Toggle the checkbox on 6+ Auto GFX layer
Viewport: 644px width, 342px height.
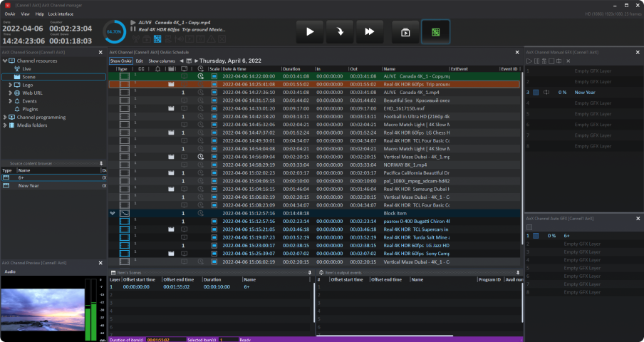click(x=536, y=235)
